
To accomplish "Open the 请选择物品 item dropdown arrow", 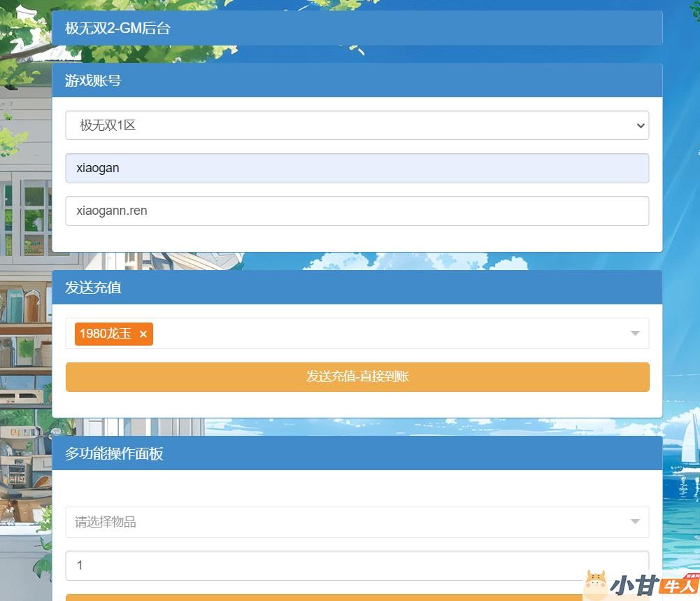I will coord(635,522).
